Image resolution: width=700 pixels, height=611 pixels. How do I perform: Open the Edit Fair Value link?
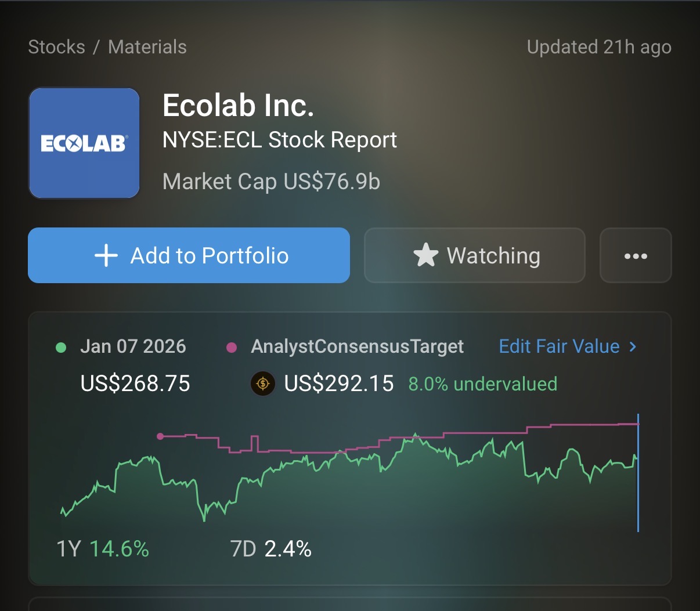click(x=559, y=346)
